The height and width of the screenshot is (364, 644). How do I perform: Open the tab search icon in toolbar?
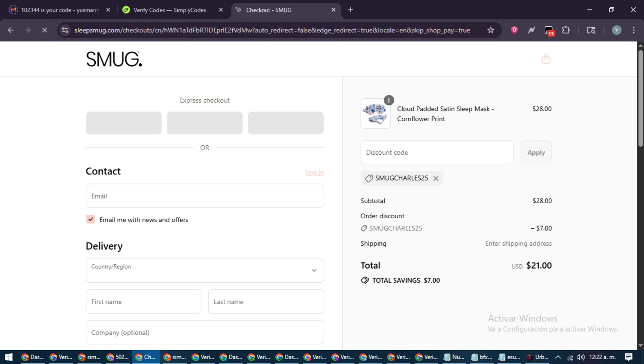click(x=591, y=30)
